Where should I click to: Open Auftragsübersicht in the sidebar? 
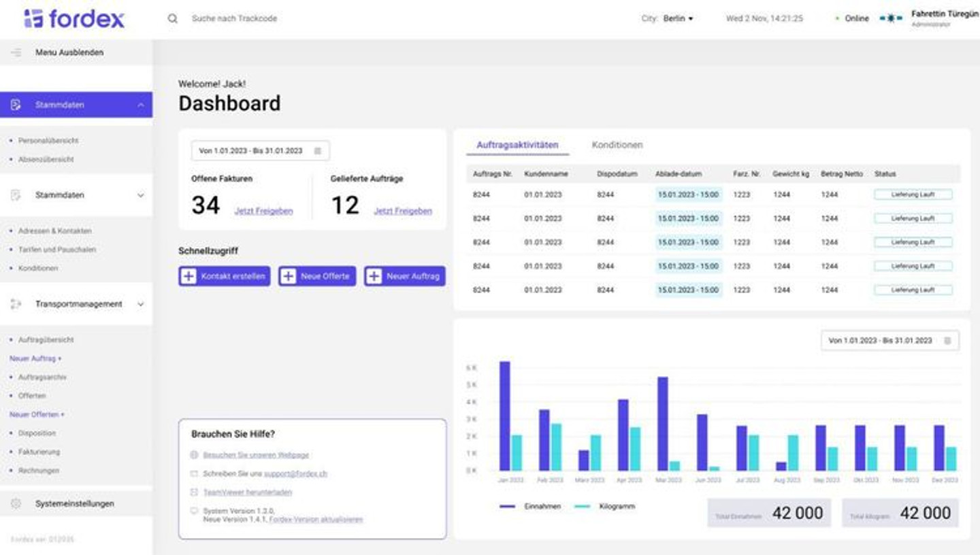46,339
